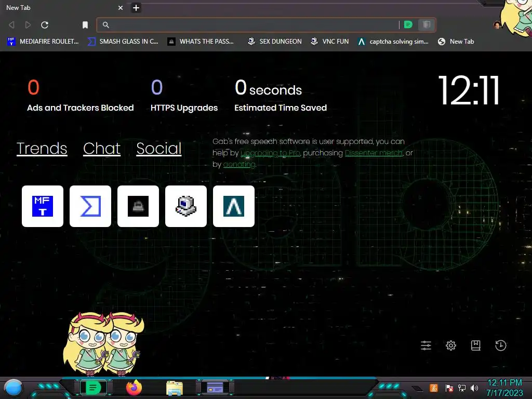This screenshot has width=532, height=399.
Task: Open the Action Center flag icon
Action: coord(449,388)
